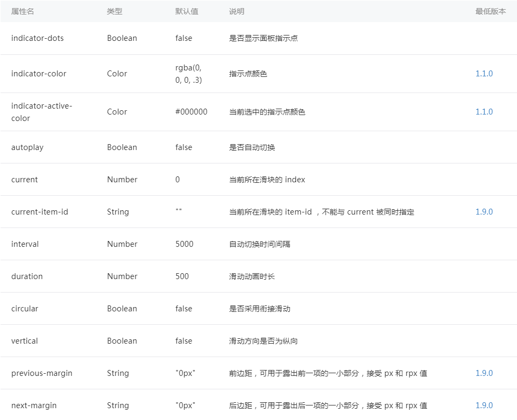Click the next-margin property name
This screenshot has height=420, width=517.
click(x=34, y=405)
